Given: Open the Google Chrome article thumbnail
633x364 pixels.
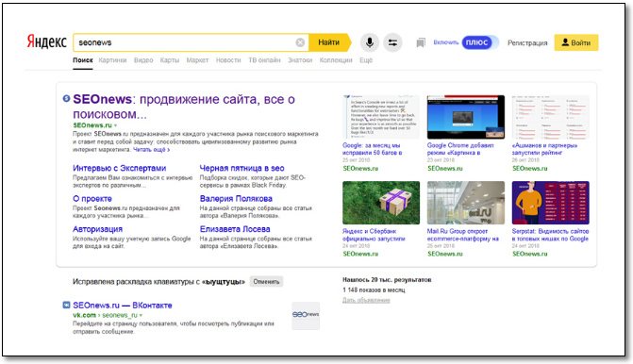Looking at the screenshot, I should [x=466, y=117].
